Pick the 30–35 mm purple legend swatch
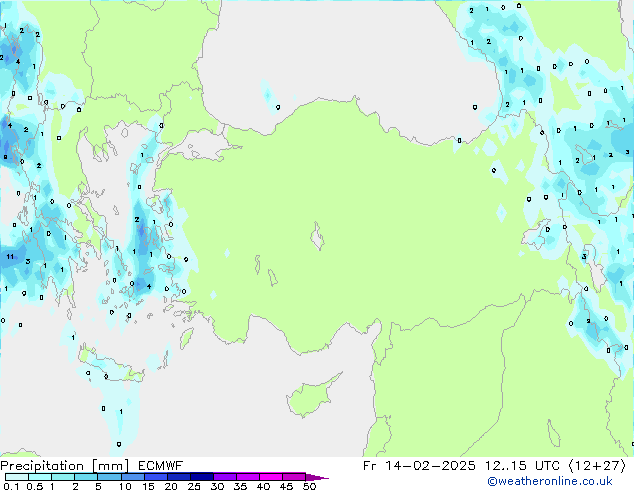The width and height of the screenshot is (634, 490). click(224, 477)
